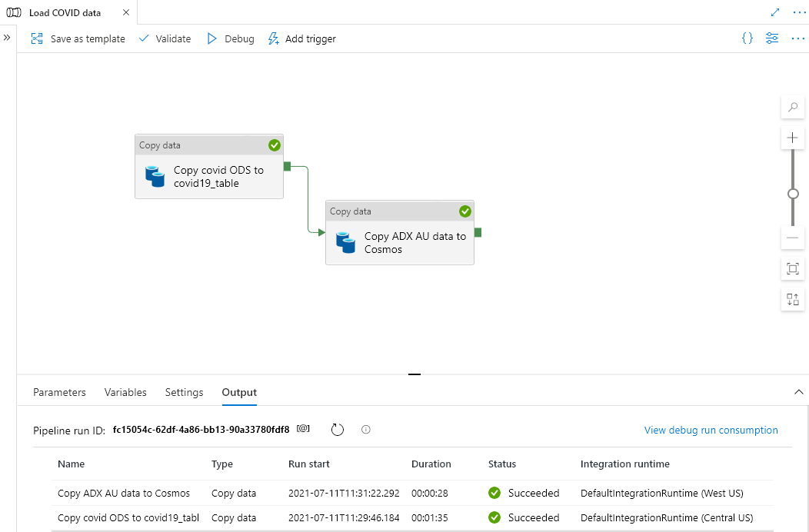Click Succeeded status for Copy ADX AU row
809x532 pixels.
tap(524, 493)
